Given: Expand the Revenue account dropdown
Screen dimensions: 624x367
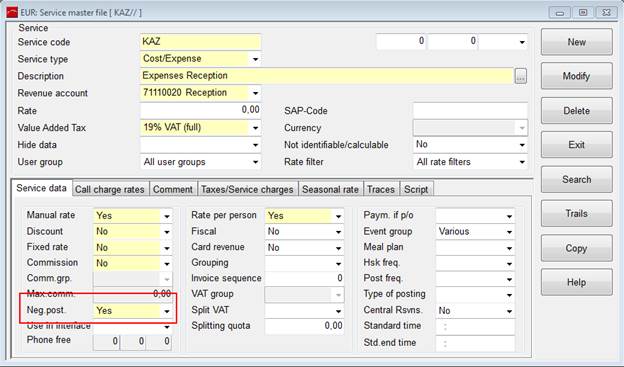Looking at the screenshot, I should point(255,93).
